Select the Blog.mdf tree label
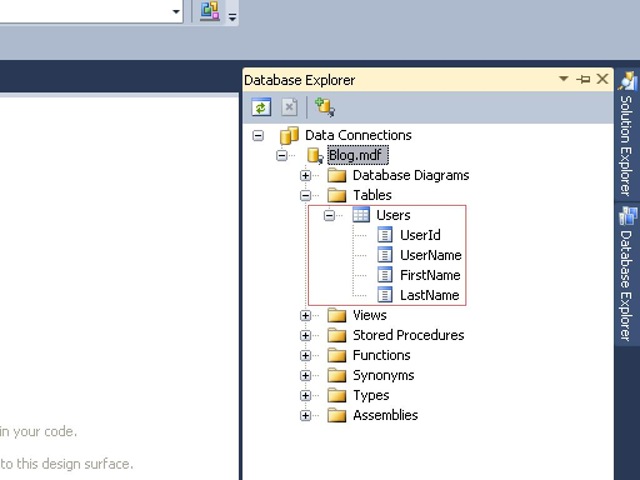 (x=358, y=156)
